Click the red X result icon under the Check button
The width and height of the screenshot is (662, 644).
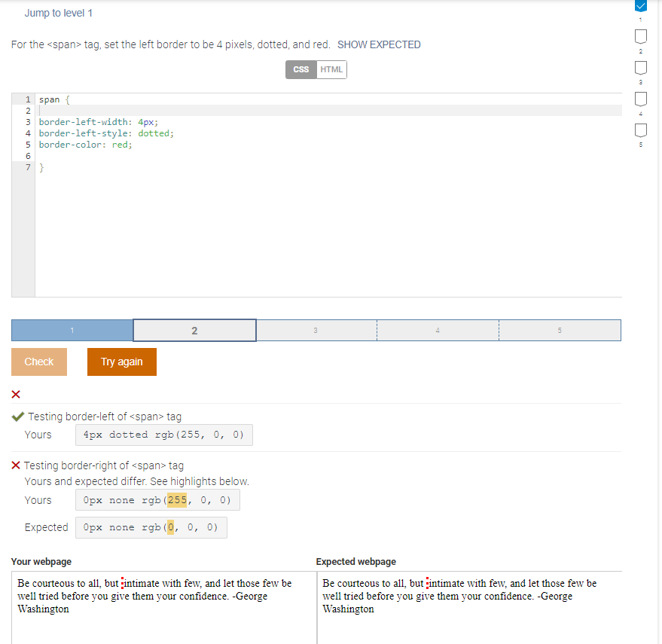[16, 395]
